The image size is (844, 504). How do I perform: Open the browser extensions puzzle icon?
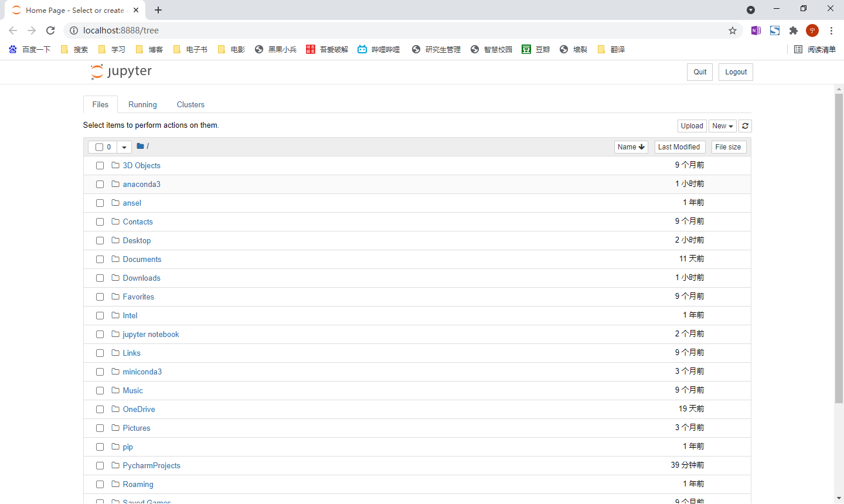[x=794, y=30]
